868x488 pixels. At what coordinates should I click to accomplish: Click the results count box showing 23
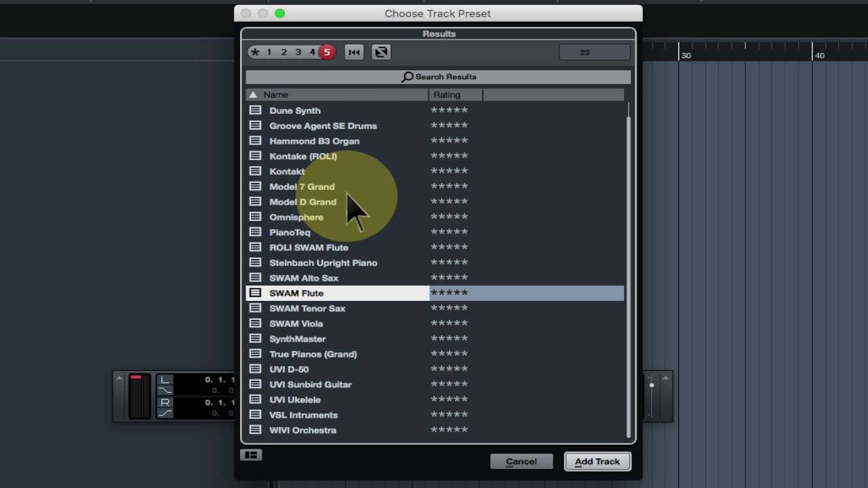595,52
